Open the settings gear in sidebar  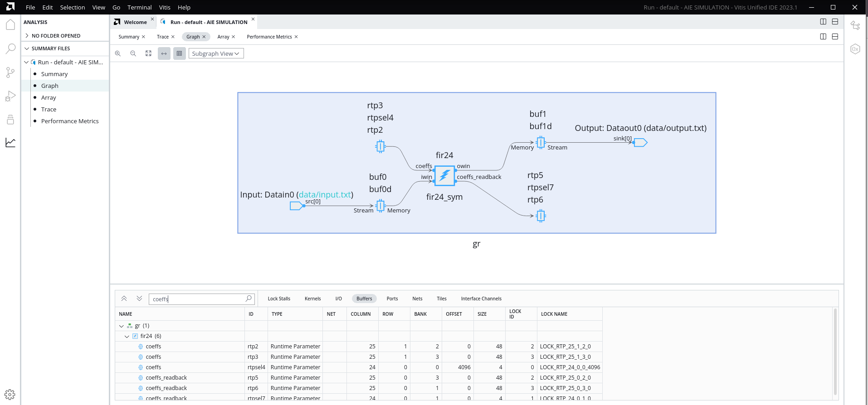point(10,394)
